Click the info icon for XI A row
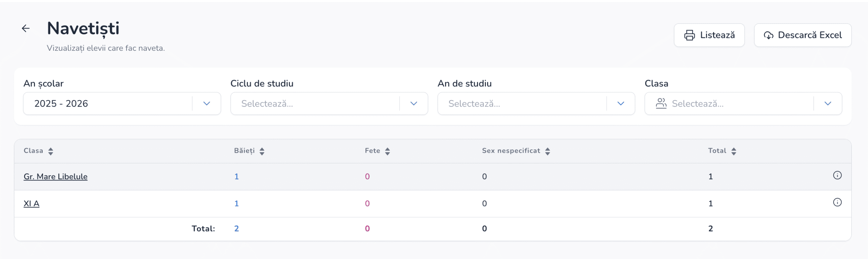This screenshot has width=868, height=259. [837, 202]
